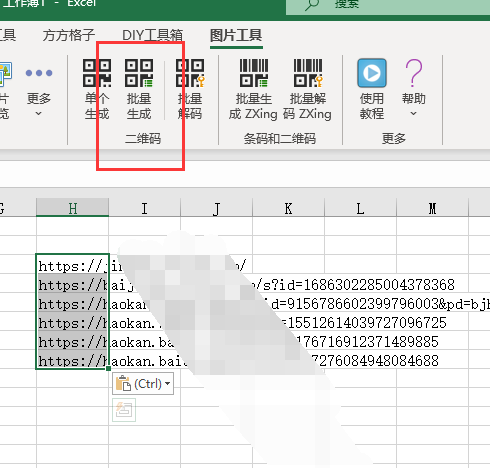This screenshot has width=490, height=468.
Task: Select the 图片工具 ribbon tab
Action: pos(236,35)
